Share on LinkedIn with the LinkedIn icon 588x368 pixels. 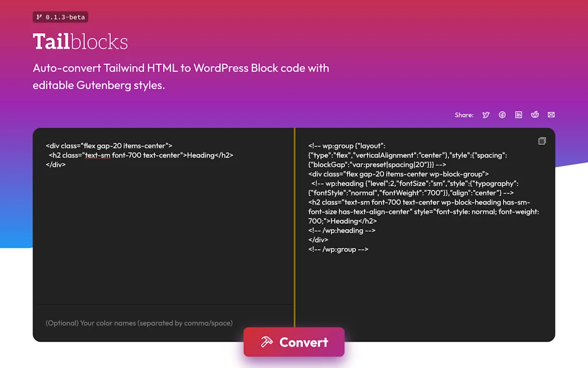[519, 114]
